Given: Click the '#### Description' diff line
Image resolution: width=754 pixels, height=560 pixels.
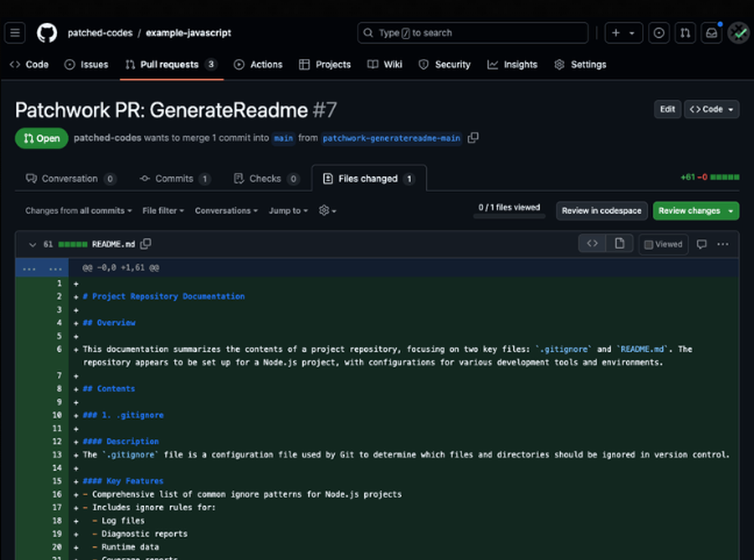Looking at the screenshot, I should pyautogui.click(x=121, y=441).
